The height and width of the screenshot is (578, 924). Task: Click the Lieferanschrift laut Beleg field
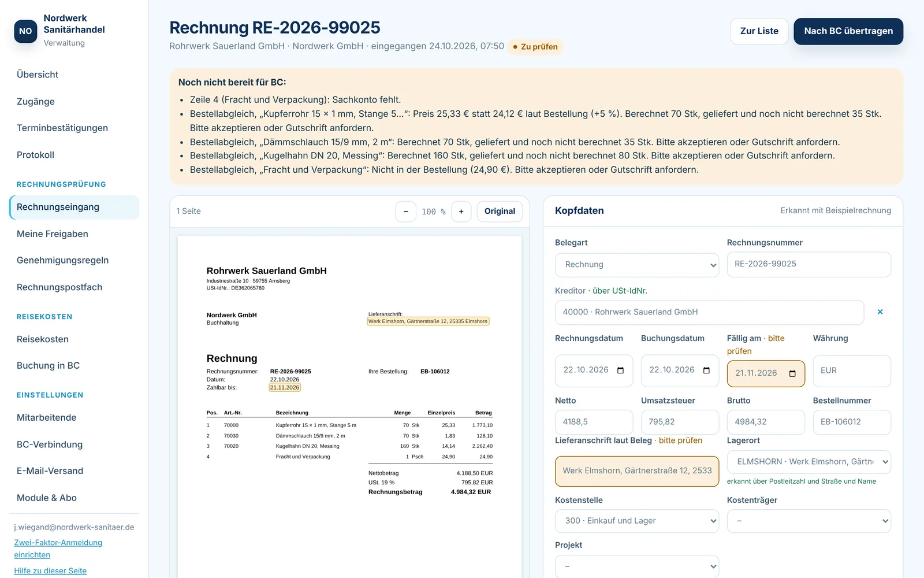637,471
